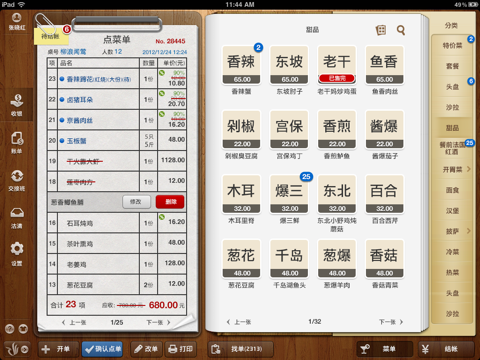480x360 pixels.
Task: Tap the blue dot beside 京酱肉丝
Action: [x=62, y=120]
